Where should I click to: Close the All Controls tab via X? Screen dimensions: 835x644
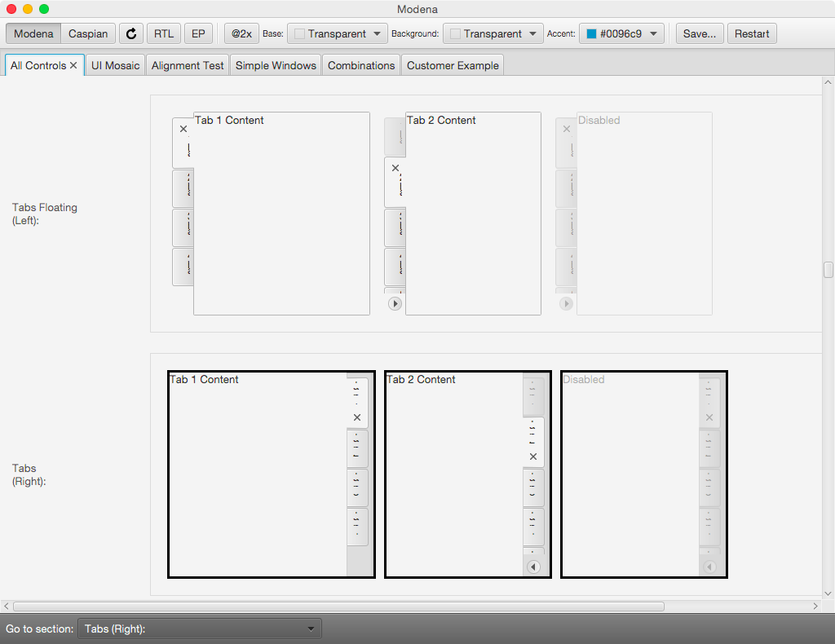73,65
